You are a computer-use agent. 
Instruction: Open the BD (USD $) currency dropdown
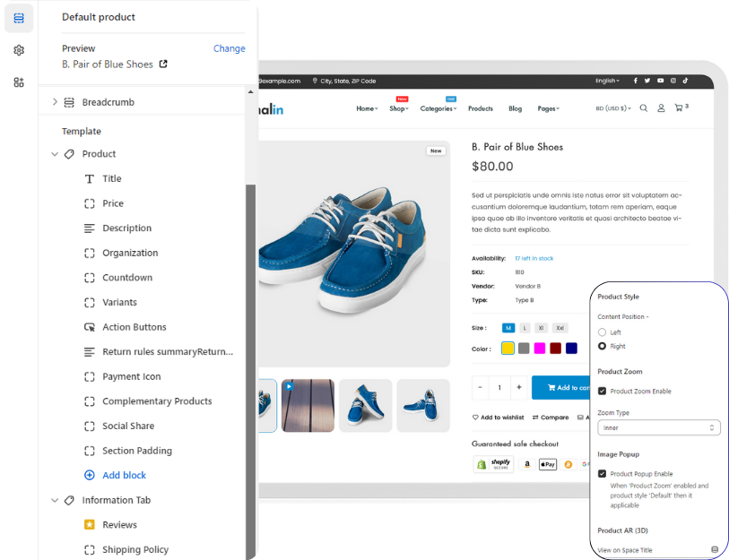pyautogui.click(x=613, y=108)
